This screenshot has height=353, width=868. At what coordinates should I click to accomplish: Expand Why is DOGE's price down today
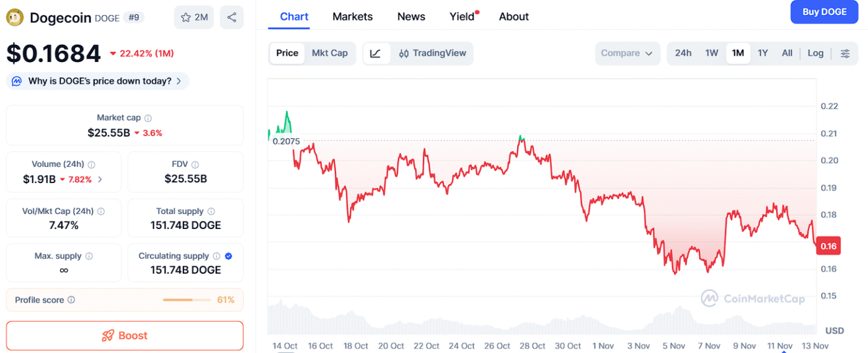[98, 81]
